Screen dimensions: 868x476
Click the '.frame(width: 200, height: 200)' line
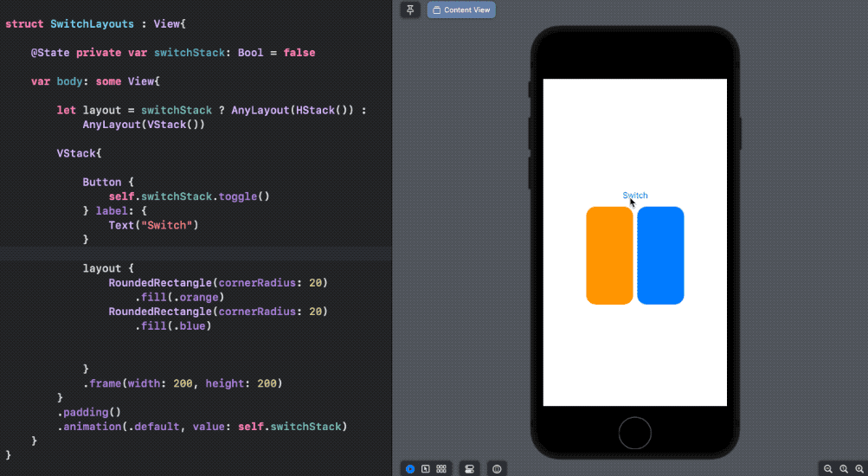tap(183, 383)
